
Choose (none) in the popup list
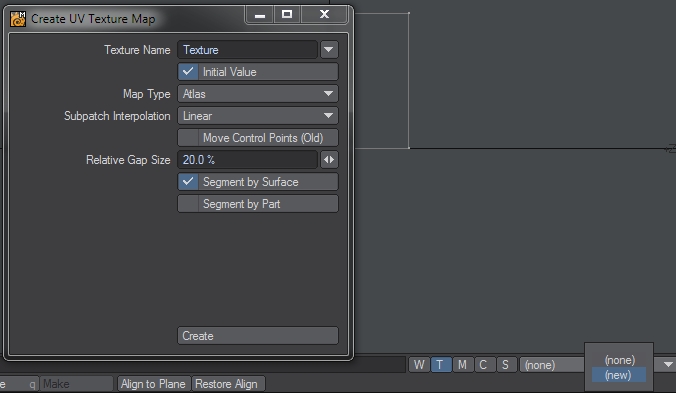click(619, 360)
